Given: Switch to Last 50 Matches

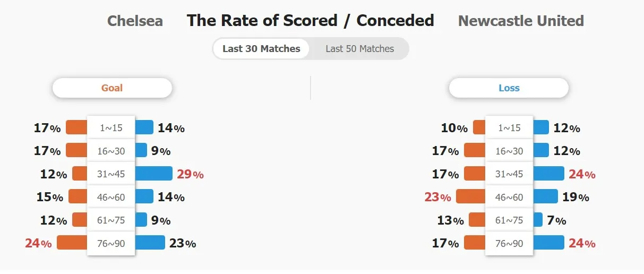Looking at the screenshot, I should (x=359, y=49).
